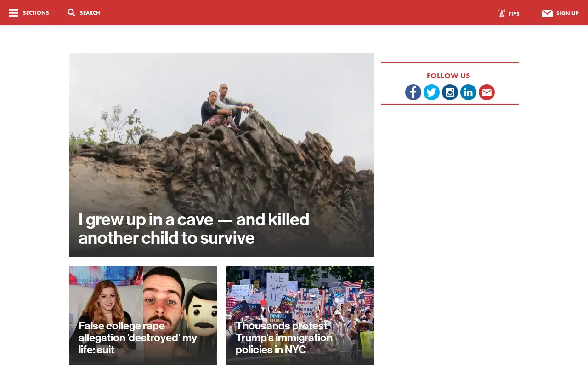The image size is (588, 368).
Task: Click the FOLLOW US heading
Action: click(448, 76)
